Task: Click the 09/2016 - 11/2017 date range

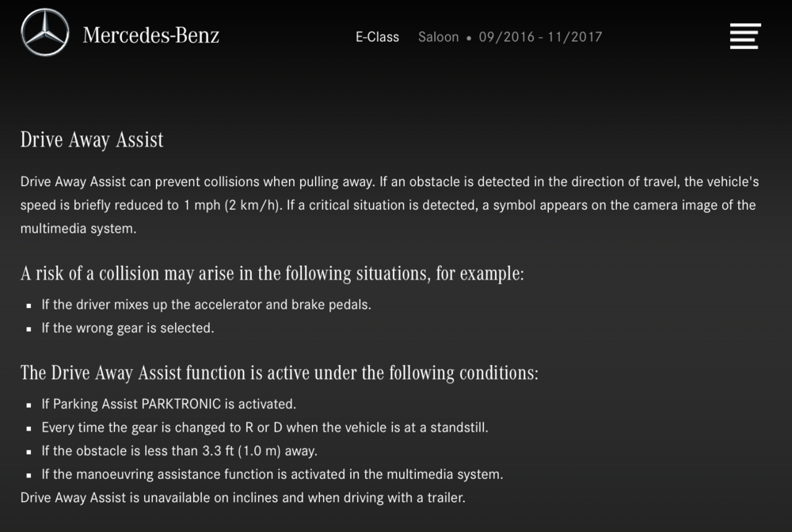Action: [x=540, y=37]
